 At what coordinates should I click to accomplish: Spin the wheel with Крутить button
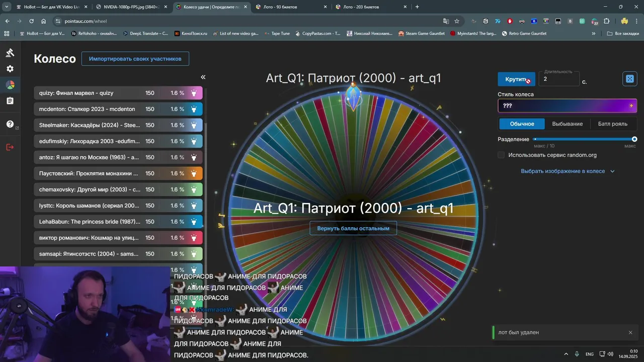tap(517, 79)
